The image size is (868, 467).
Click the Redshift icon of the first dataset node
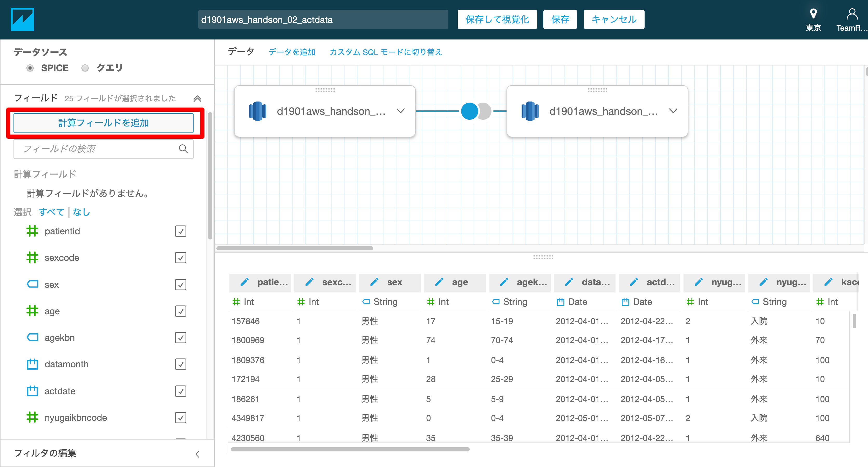coord(257,111)
